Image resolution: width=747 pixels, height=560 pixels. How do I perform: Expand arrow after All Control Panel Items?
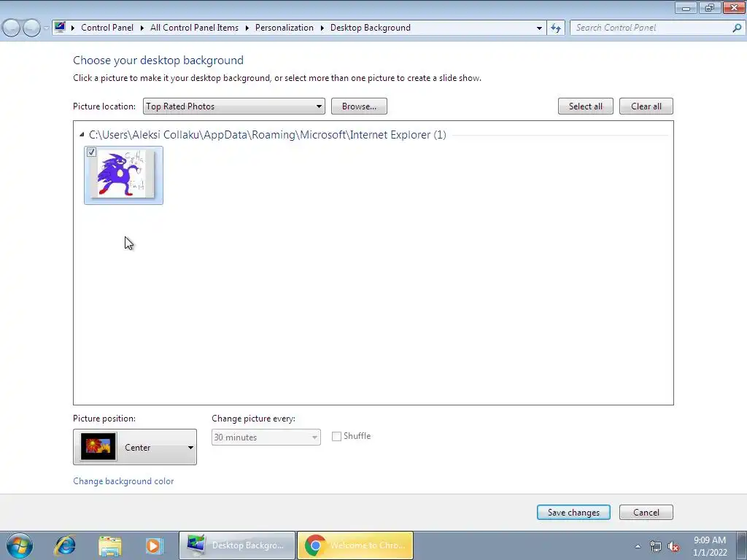(247, 28)
